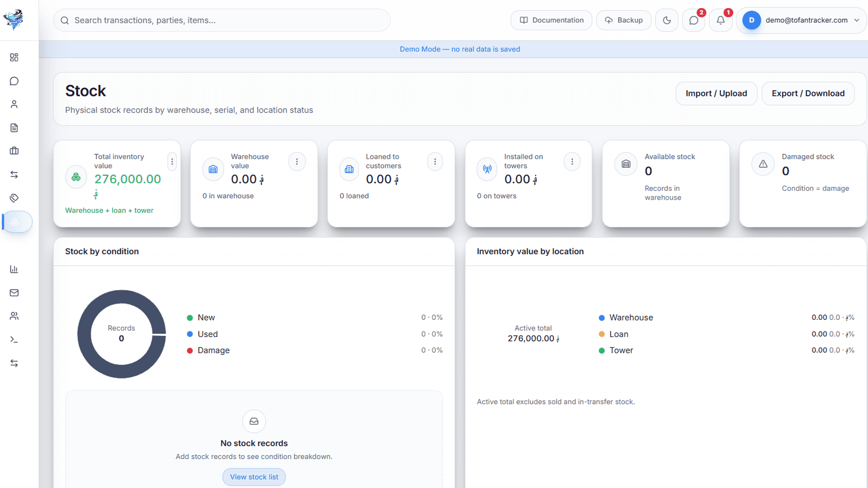Click the 'Tower' location label
The width and height of the screenshot is (868, 488).
[x=621, y=351]
